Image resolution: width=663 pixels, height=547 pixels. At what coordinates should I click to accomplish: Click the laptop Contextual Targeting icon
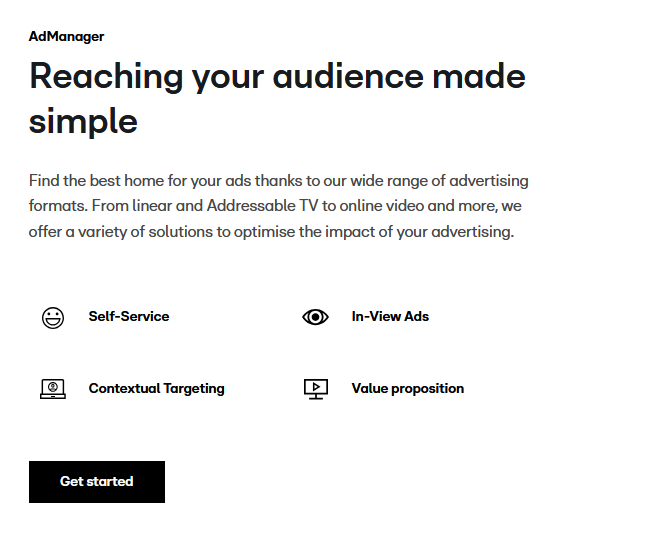pyautogui.click(x=53, y=389)
